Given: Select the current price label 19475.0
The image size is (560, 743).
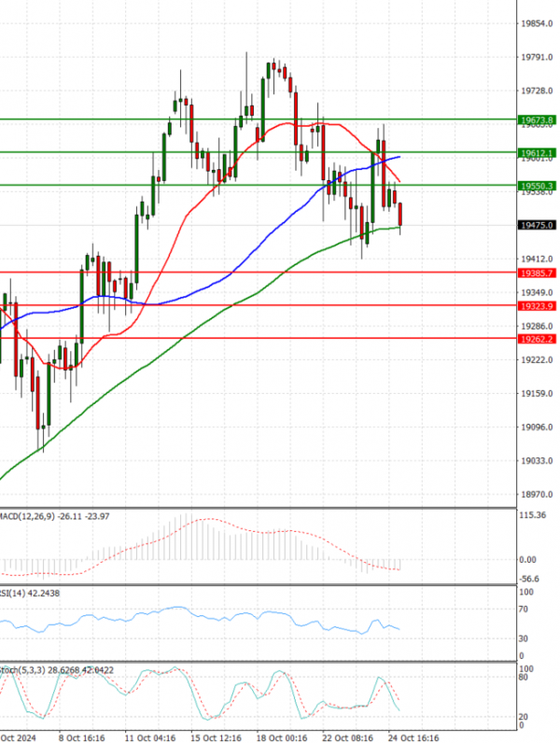Looking at the screenshot, I should (x=537, y=225).
